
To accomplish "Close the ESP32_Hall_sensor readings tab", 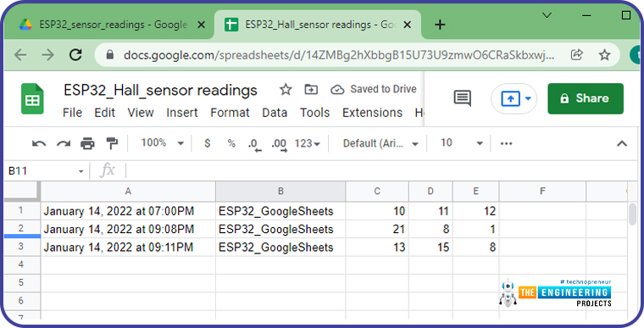I will click(407, 25).
